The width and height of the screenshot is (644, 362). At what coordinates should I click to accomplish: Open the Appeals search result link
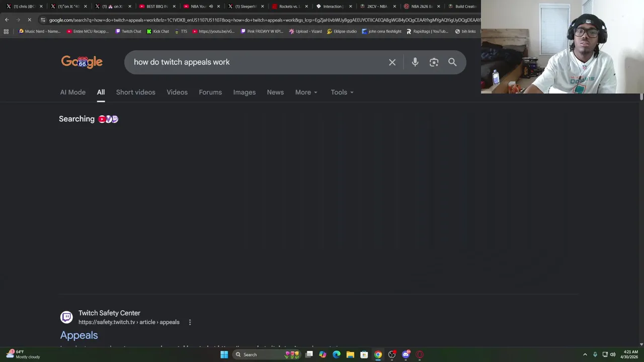[x=79, y=335]
